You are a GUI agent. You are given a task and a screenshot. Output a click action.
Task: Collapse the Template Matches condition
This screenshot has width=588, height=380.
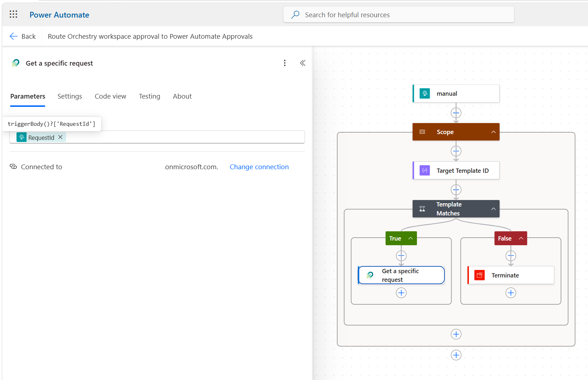[494, 209]
